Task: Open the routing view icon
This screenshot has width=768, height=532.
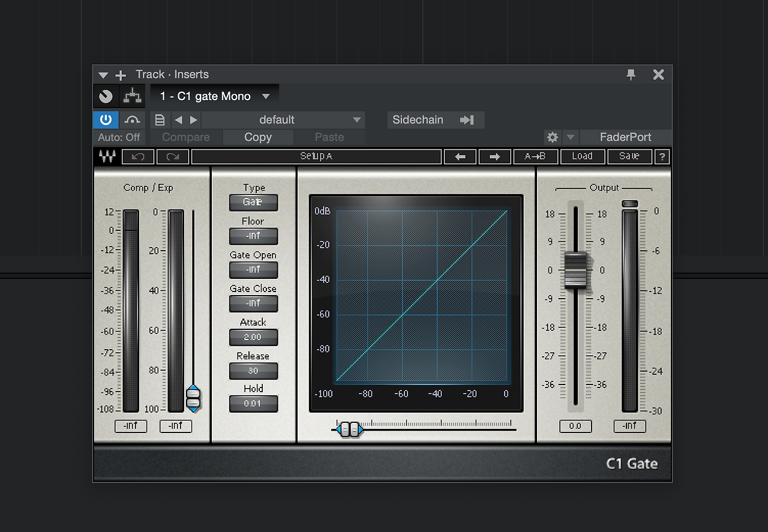Action: pyautogui.click(x=132, y=97)
